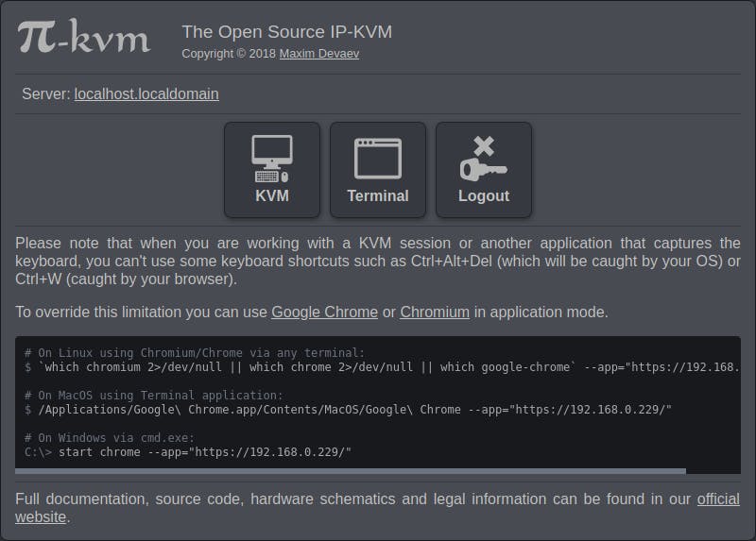Open the Google Chrome link

(x=324, y=312)
